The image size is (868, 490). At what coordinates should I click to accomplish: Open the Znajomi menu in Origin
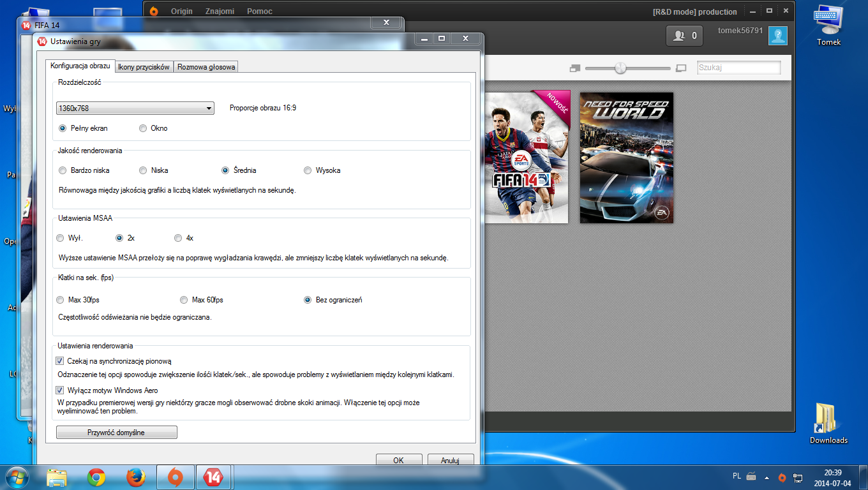click(x=220, y=11)
